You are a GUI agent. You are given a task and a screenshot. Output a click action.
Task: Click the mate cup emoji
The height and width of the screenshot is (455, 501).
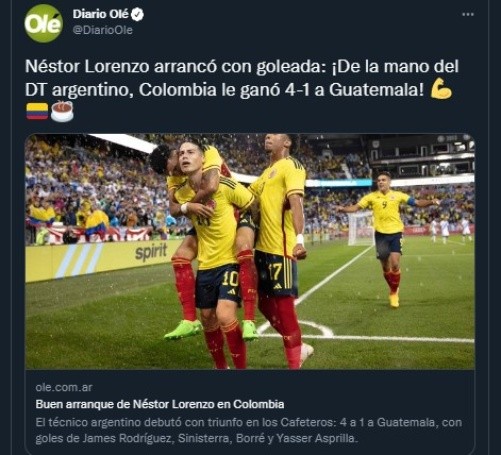62,111
